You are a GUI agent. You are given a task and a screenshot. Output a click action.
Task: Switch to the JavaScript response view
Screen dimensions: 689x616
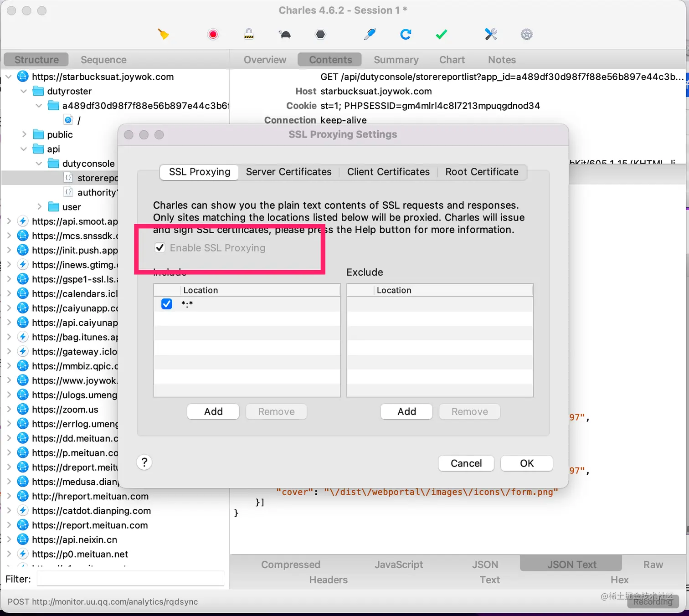pos(399,565)
